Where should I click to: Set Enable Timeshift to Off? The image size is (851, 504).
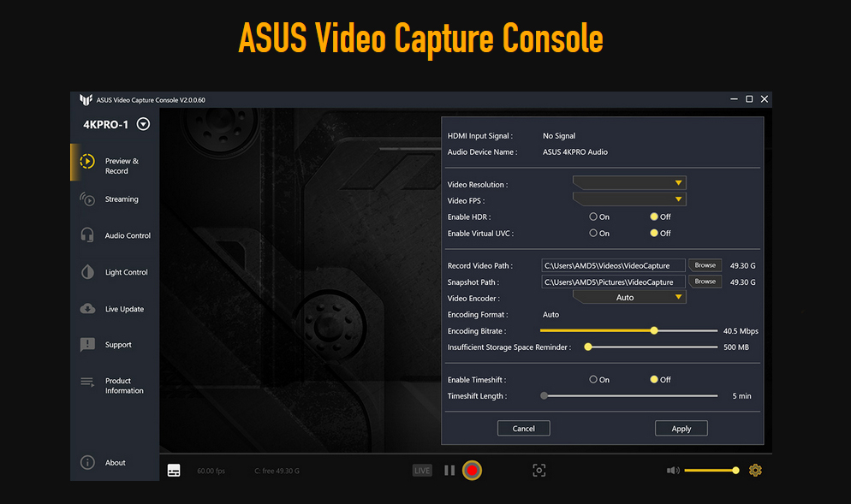pos(654,379)
